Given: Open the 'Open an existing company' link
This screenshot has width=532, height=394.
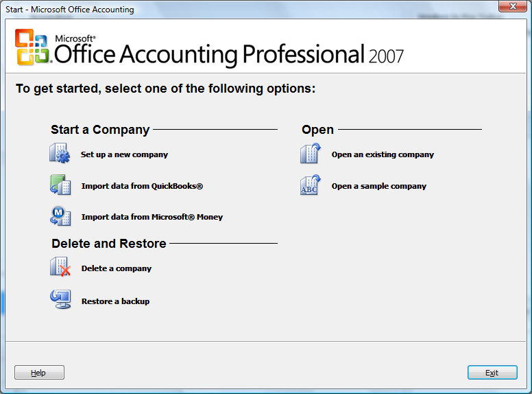Looking at the screenshot, I should coord(383,154).
